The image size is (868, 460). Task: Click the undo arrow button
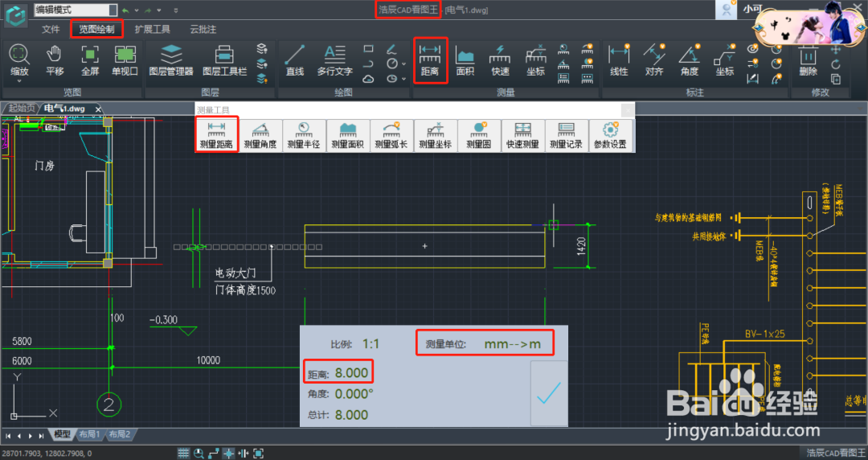(126, 10)
